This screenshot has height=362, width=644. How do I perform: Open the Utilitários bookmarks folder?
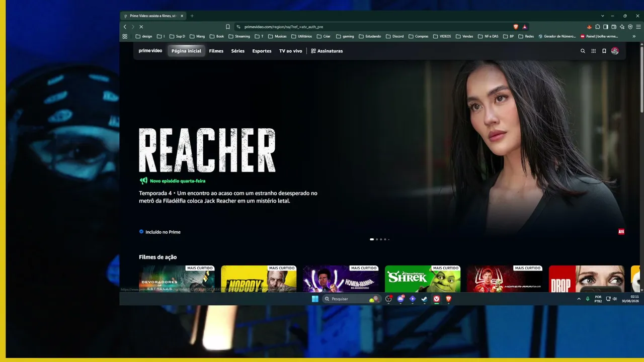coord(302,36)
